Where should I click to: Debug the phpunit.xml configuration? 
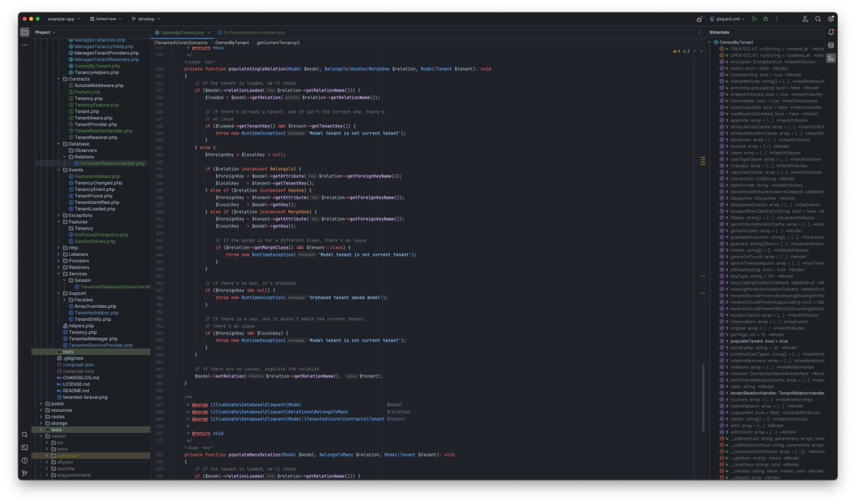coord(765,19)
